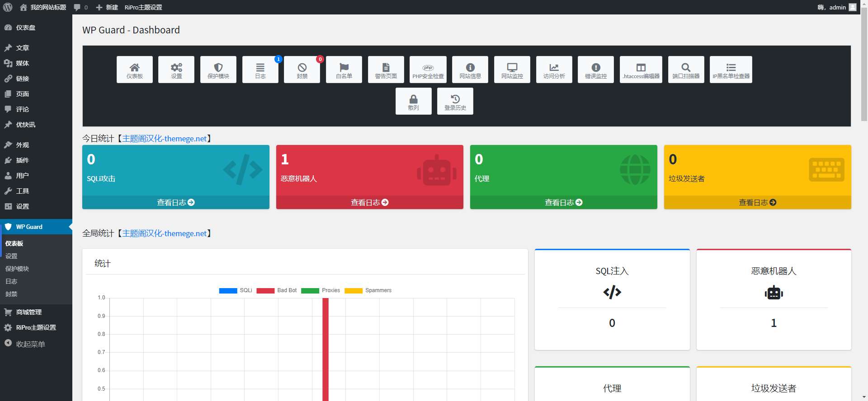Screen dimensions: 868x401
Task: Open the 日志 list tile
Action: [x=260, y=70]
